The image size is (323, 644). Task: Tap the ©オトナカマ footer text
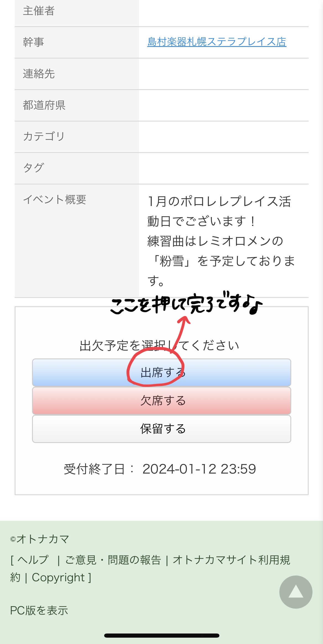coord(40,539)
